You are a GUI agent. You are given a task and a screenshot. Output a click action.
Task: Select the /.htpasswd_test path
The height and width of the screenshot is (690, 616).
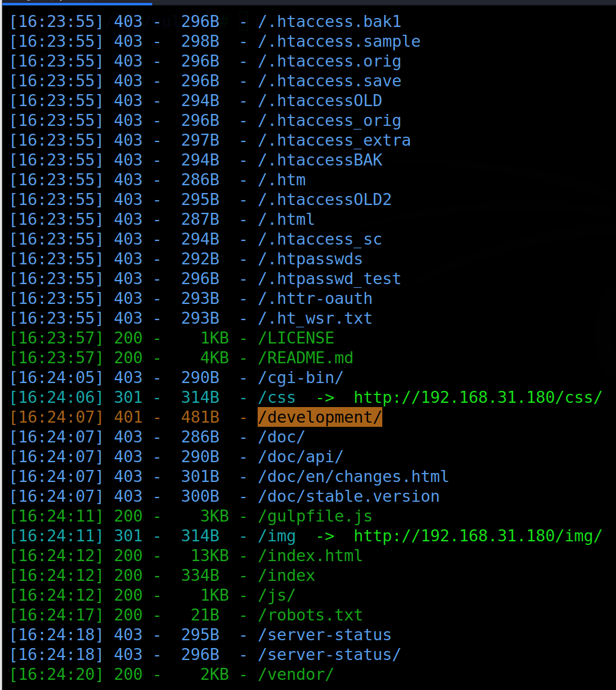(x=330, y=279)
